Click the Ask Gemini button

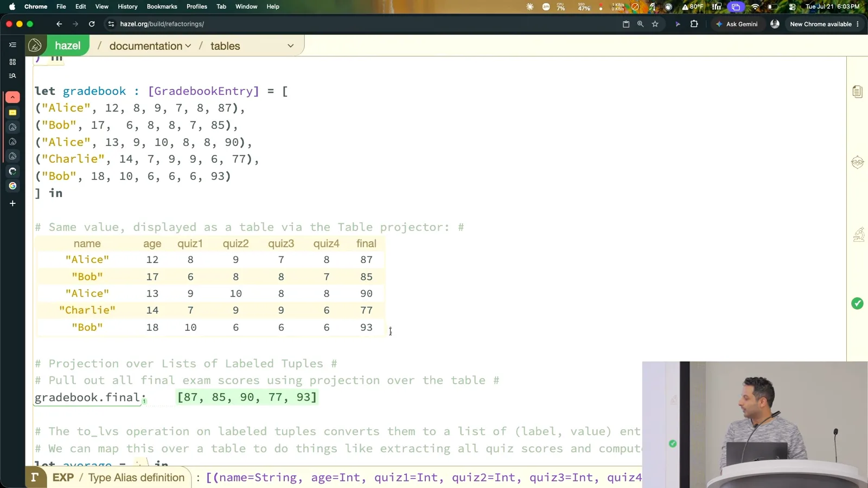click(737, 24)
